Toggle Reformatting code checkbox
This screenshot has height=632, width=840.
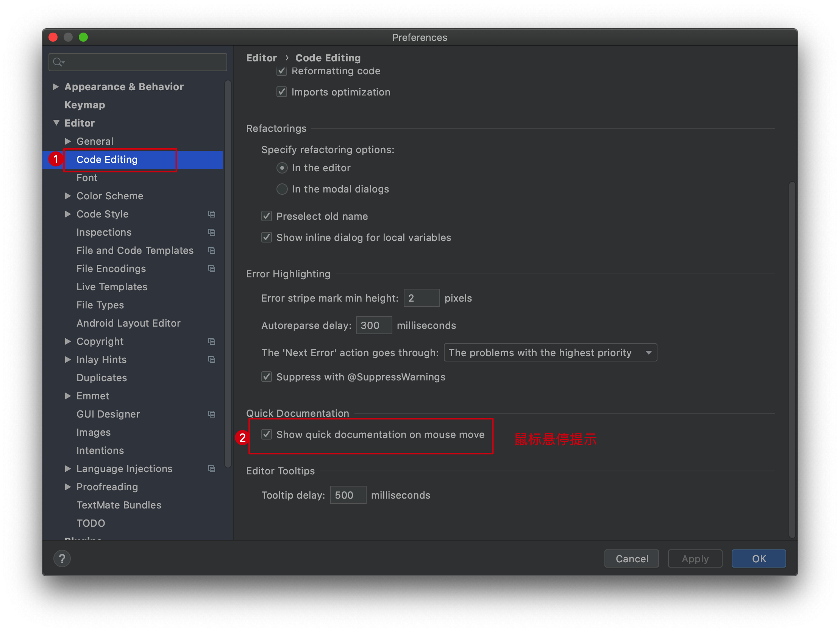click(x=281, y=71)
